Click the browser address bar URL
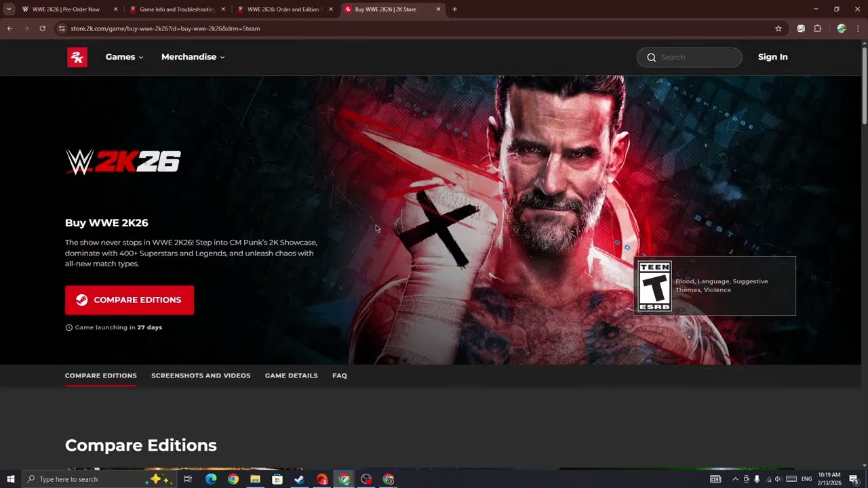868x488 pixels. [x=165, y=28]
